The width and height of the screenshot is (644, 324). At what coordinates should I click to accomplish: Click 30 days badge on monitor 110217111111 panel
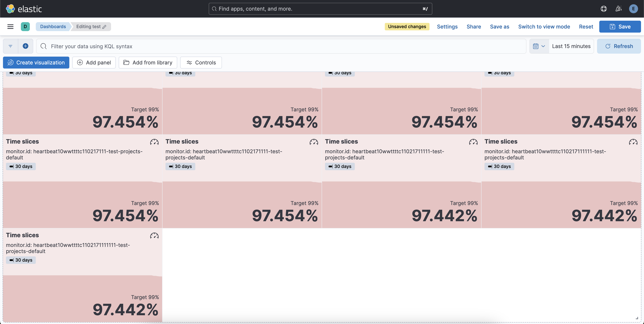click(x=499, y=166)
